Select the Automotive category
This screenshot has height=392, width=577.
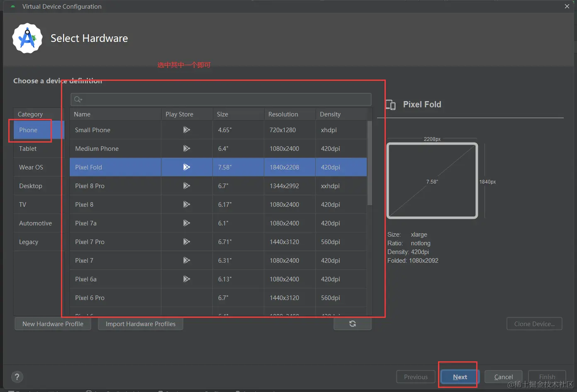[x=39, y=223]
